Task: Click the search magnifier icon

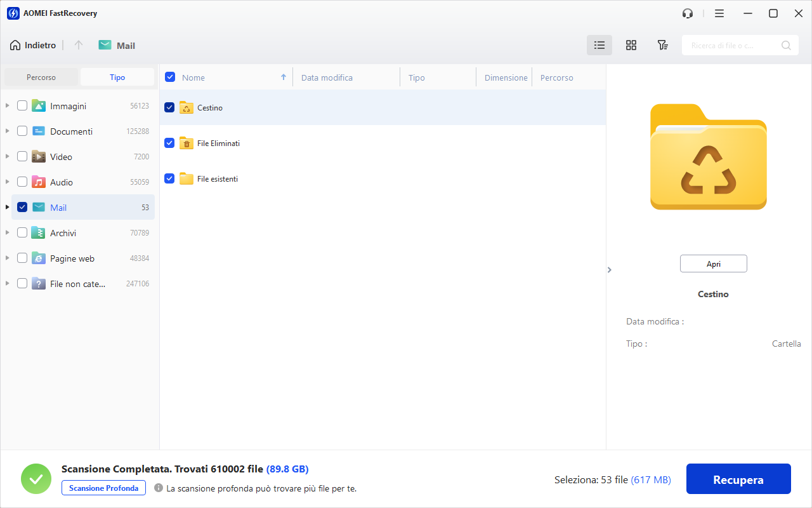Action: pos(786,45)
